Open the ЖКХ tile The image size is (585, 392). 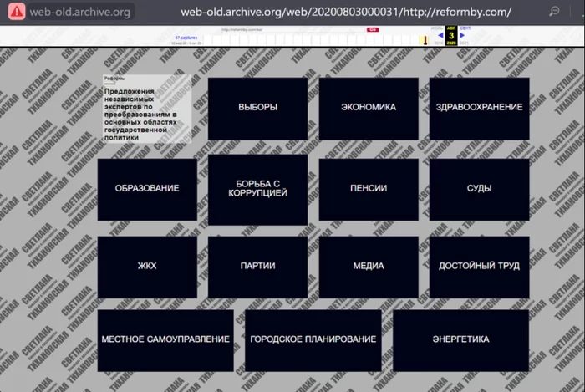pos(147,267)
